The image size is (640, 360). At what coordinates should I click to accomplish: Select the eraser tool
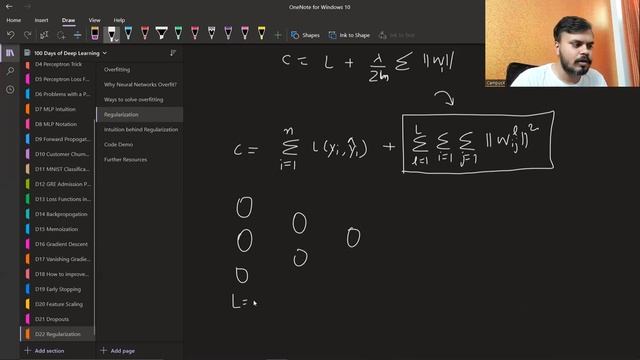pos(95,33)
